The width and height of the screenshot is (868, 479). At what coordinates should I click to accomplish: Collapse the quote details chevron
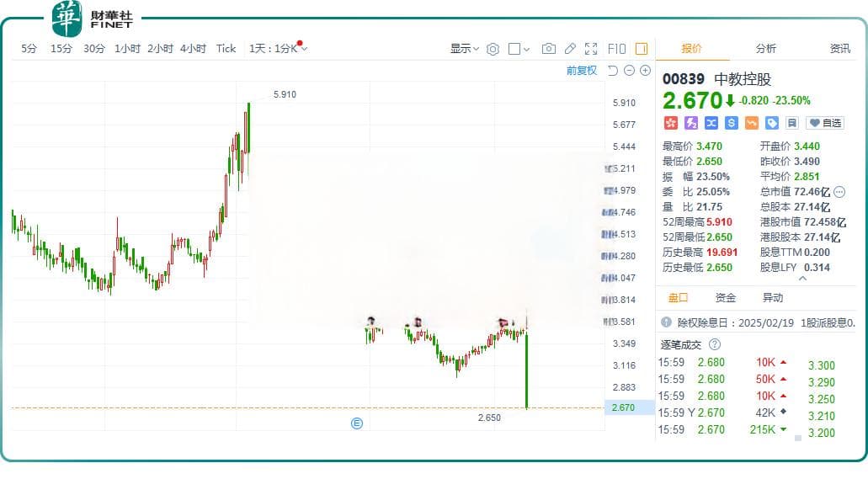tap(802, 279)
